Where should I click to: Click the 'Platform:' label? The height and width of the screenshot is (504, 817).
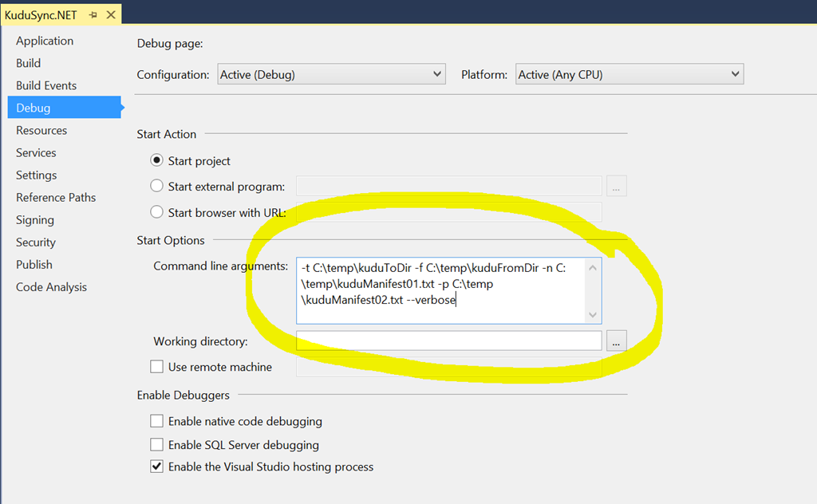[484, 74]
